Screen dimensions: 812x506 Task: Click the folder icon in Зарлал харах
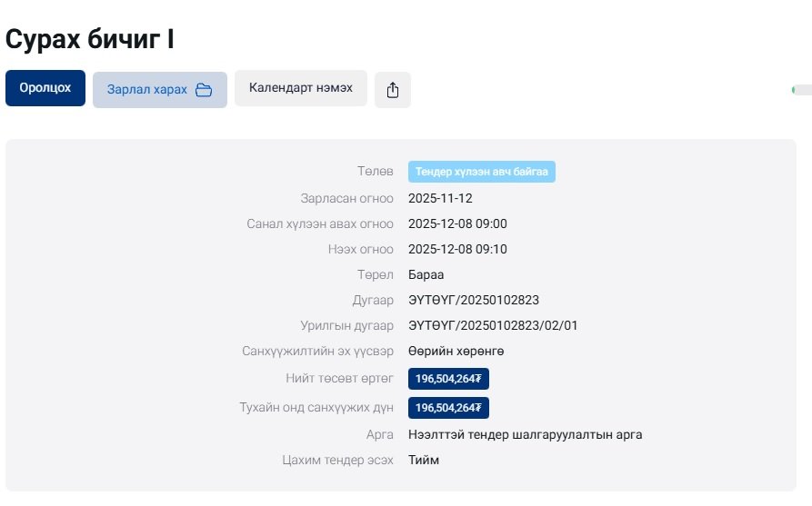pos(204,90)
